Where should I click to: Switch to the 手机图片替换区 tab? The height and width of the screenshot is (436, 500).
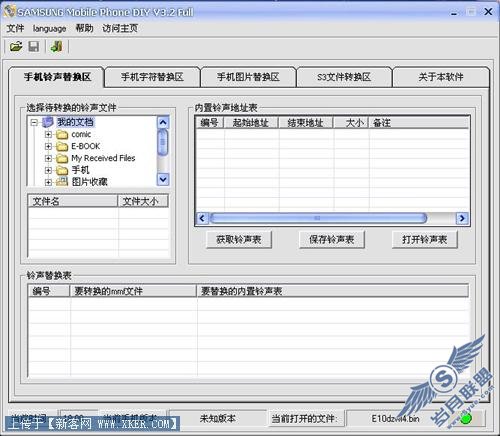(x=248, y=77)
